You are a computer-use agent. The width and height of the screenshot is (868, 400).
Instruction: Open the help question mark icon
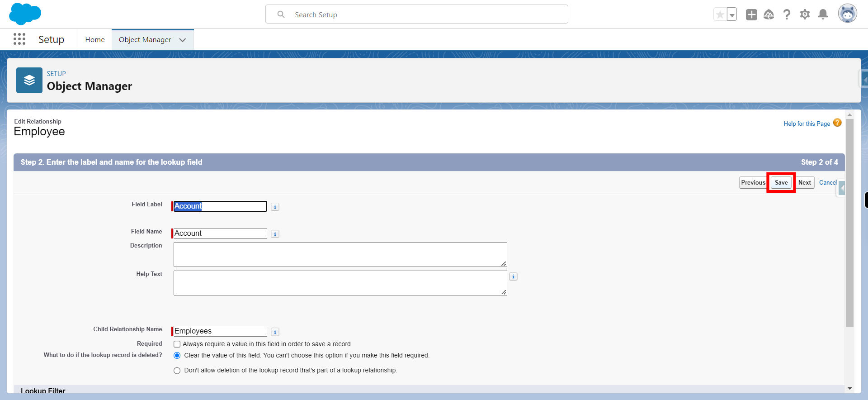click(x=787, y=14)
